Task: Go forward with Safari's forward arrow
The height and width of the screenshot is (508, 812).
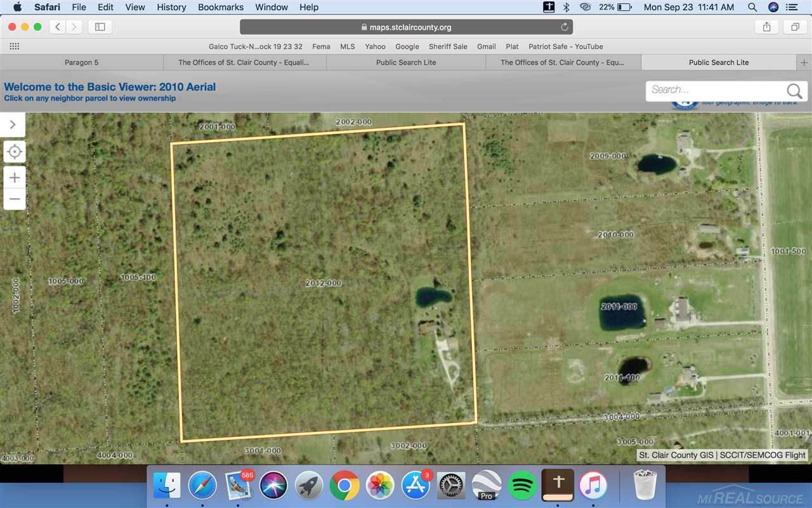Action: pos(75,27)
